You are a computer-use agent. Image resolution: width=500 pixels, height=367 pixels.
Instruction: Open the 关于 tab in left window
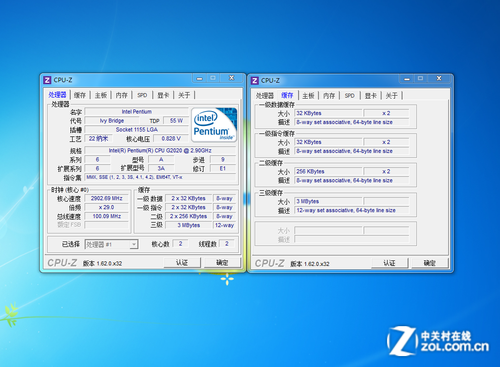click(184, 95)
